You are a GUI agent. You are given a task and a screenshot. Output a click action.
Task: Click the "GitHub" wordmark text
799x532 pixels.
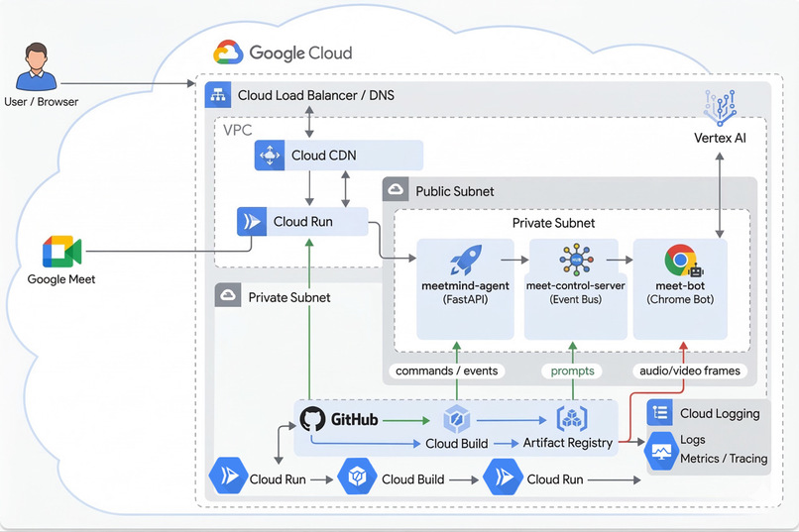tap(355, 419)
